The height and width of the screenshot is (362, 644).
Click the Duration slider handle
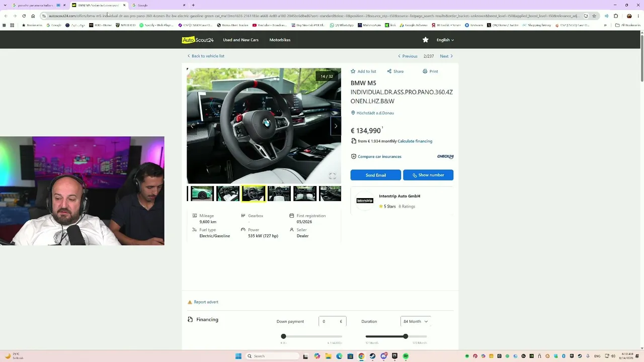pyautogui.click(x=406, y=336)
